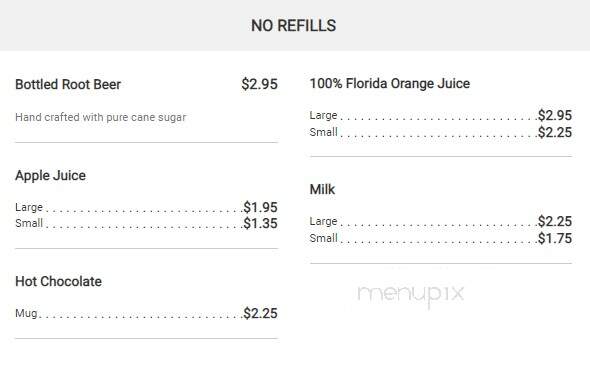Image resolution: width=590 pixels, height=376 pixels.
Task: Select the Bottled Root Beer item
Action: click(x=68, y=84)
